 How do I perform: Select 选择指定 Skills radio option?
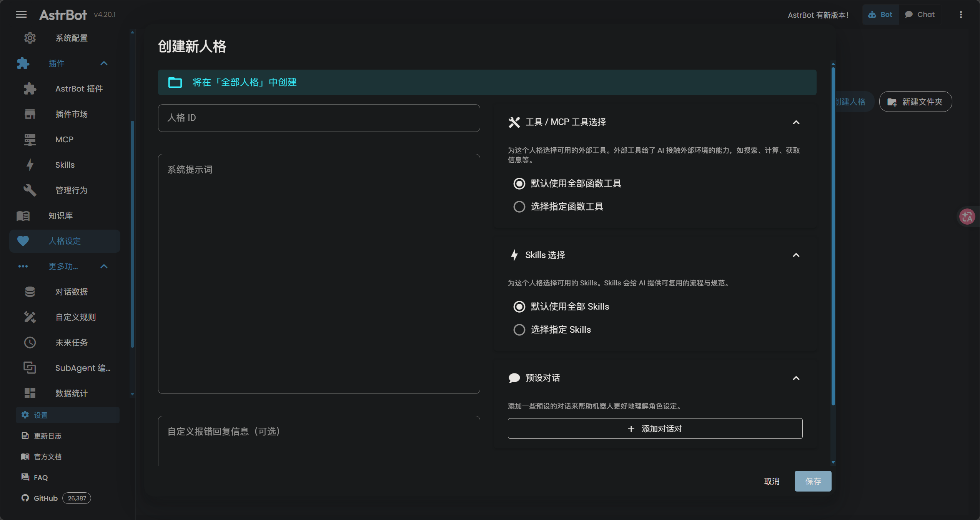coord(519,330)
